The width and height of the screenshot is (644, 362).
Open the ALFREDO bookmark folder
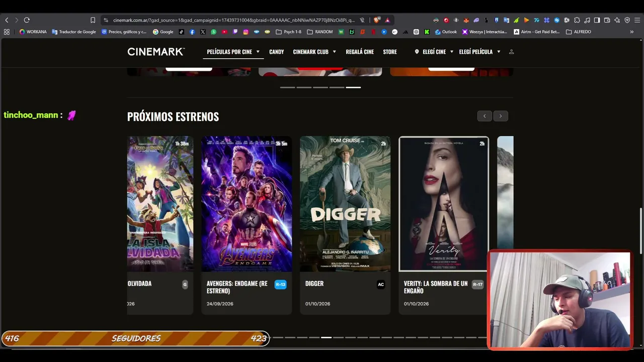pos(579,32)
